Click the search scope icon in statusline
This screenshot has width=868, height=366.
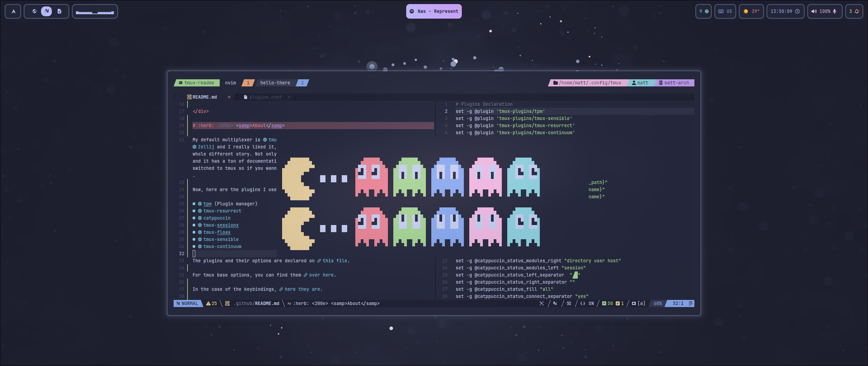(541, 304)
